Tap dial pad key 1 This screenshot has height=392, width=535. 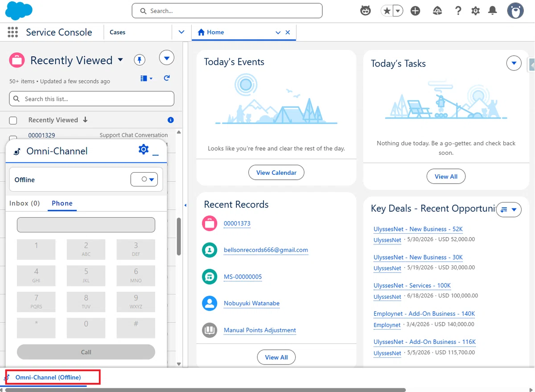37,249
